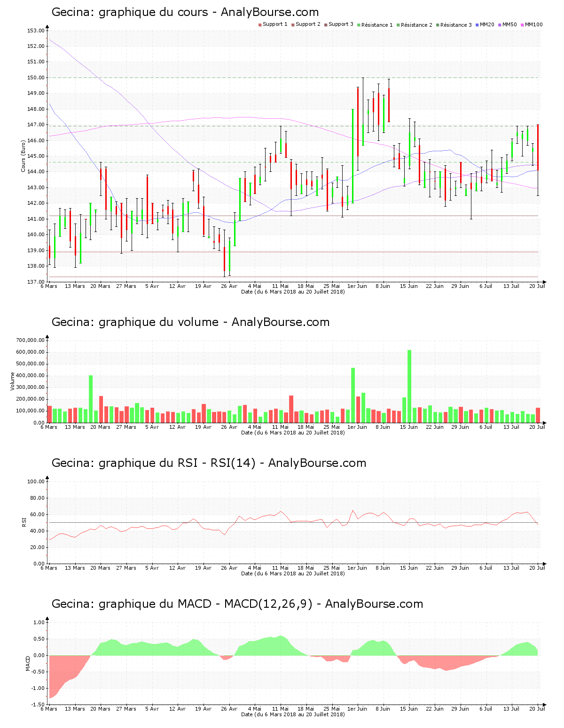This screenshot has width=564, height=728.
Task: Click '15 Juin' date on the volume chart
Action: pos(409,427)
